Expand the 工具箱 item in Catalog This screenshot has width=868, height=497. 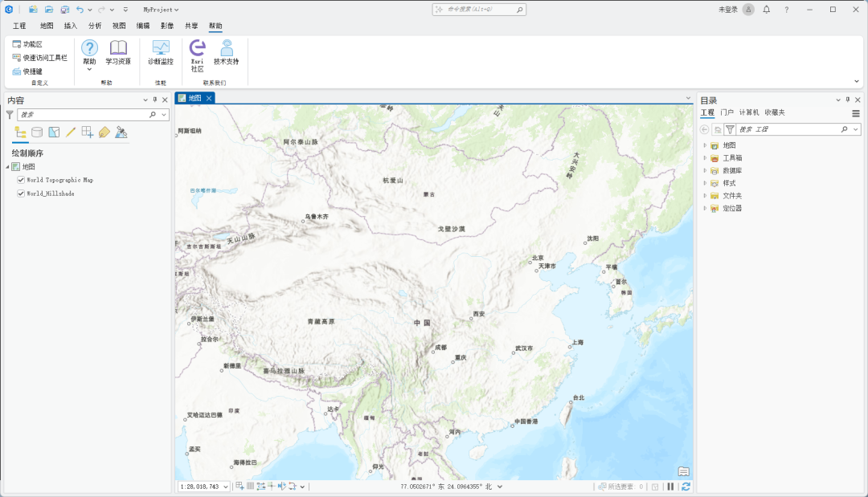pos(703,157)
